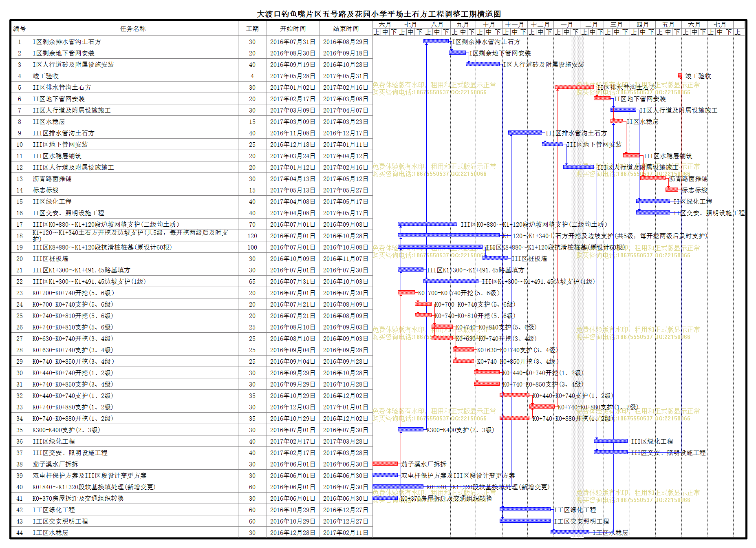Viewport: 756px width, 548px height.
Task: Select task name cell 双电杆保护方案及III区段设计变更方案
Action: point(133,475)
